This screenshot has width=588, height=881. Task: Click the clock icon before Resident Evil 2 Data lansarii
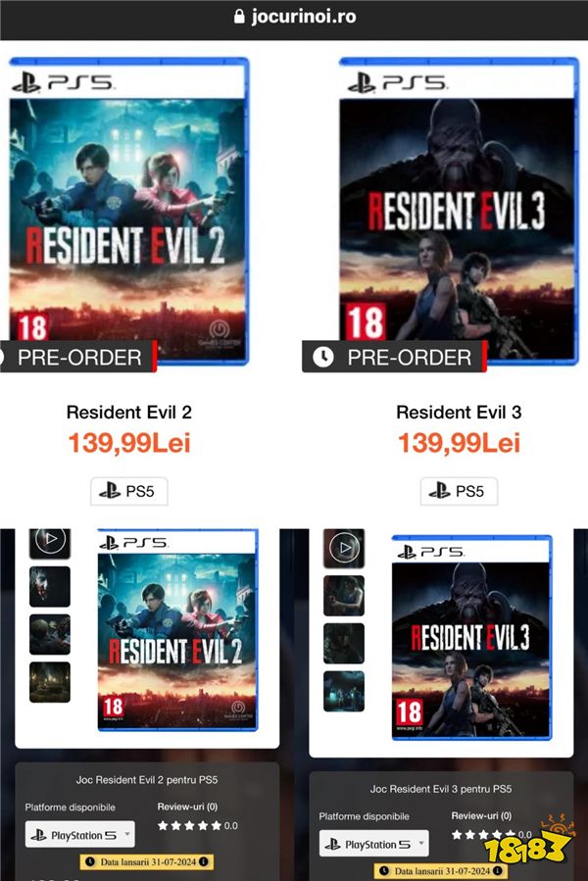pyautogui.click(x=90, y=861)
